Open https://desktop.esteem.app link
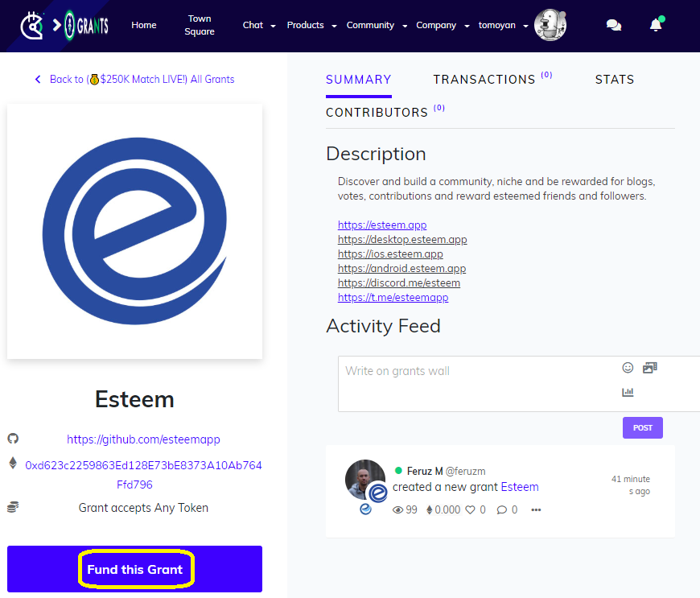 click(402, 239)
